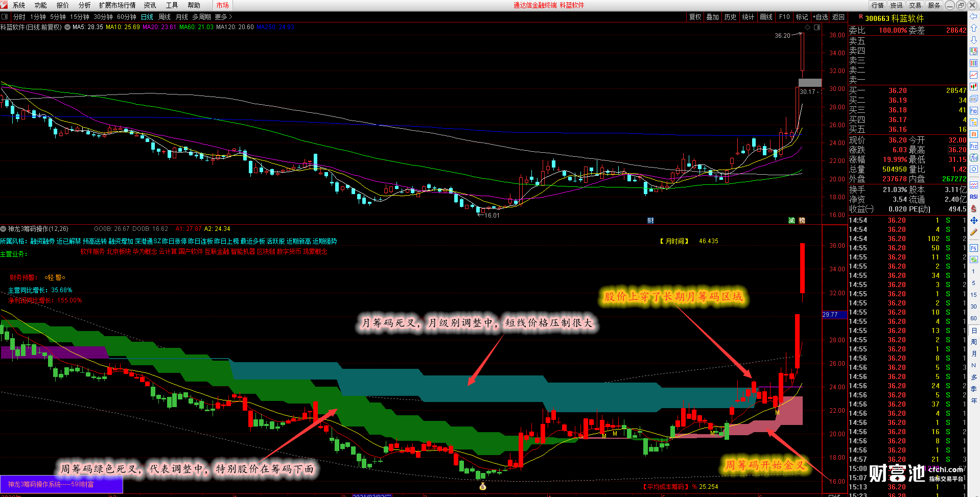Click the back arrow icon in right sidebar
This screenshot has height=497, width=980.
973,17
